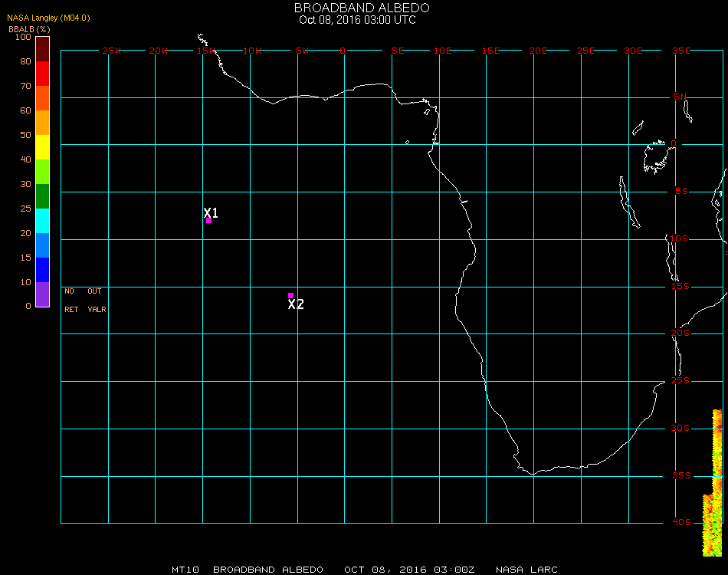
Task: Click the 'MT10' text in the footer
Action: click(x=185, y=570)
